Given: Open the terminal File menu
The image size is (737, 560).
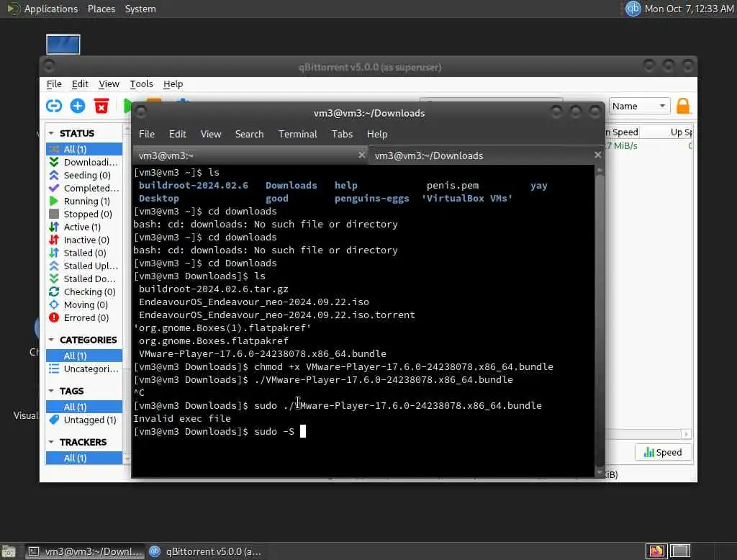Looking at the screenshot, I should tap(147, 134).
